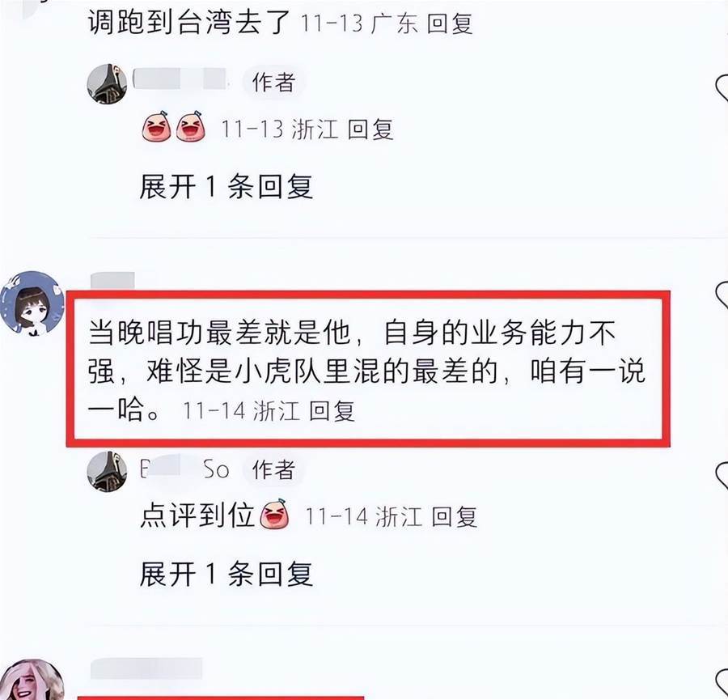Reply to 调跑到台湾去了 comment from 广东

(450, 23)
